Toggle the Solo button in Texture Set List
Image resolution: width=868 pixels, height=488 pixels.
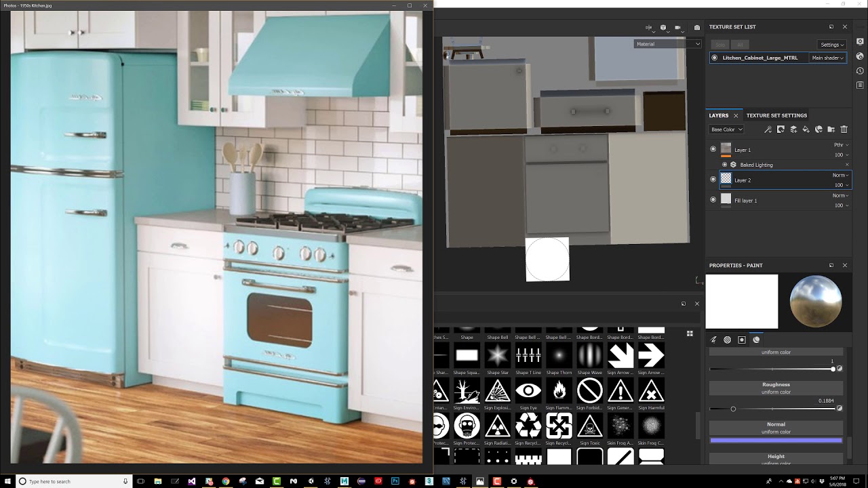pos(719,45)
